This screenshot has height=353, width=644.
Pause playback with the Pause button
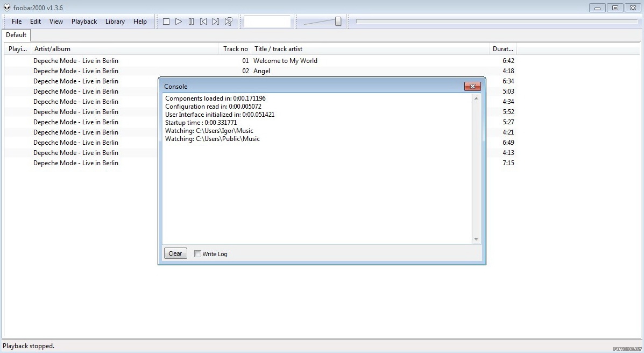pos(191,22)
